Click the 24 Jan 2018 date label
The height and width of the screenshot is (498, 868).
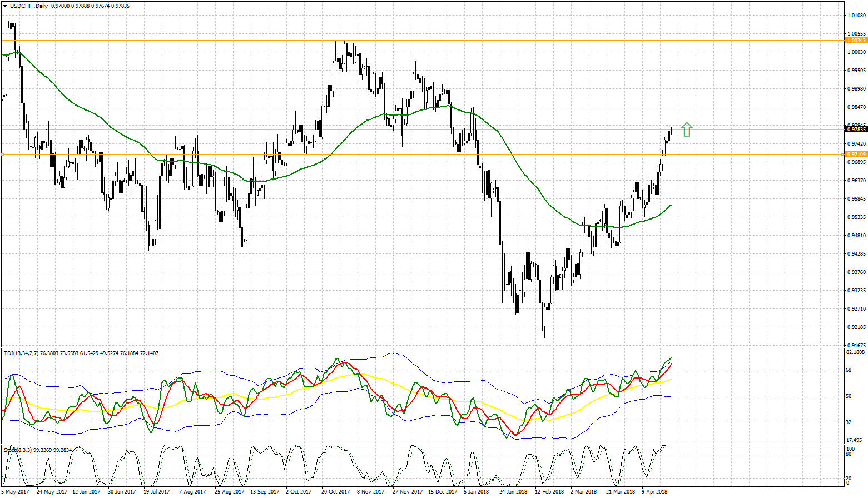tap(513, 492)
